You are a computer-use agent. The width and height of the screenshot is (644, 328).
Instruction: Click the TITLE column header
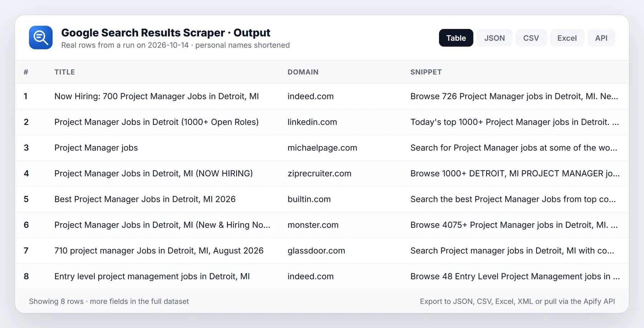click(65, 72)
